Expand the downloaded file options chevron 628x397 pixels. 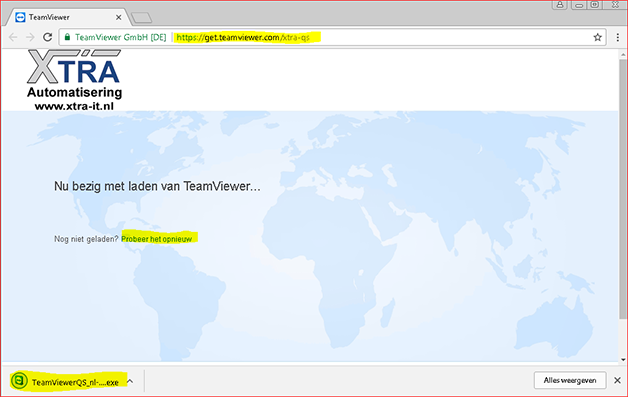(130, 381)
